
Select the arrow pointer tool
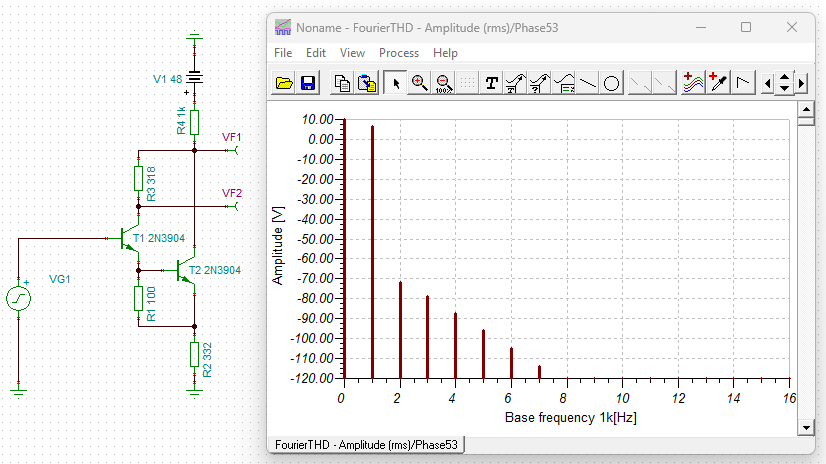pos(395,83)
